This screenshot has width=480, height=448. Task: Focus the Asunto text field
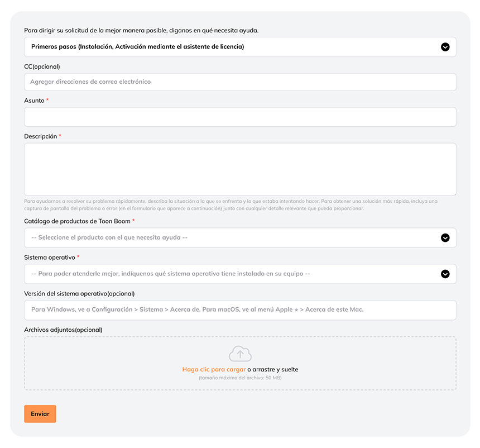[x=241, y=117]
